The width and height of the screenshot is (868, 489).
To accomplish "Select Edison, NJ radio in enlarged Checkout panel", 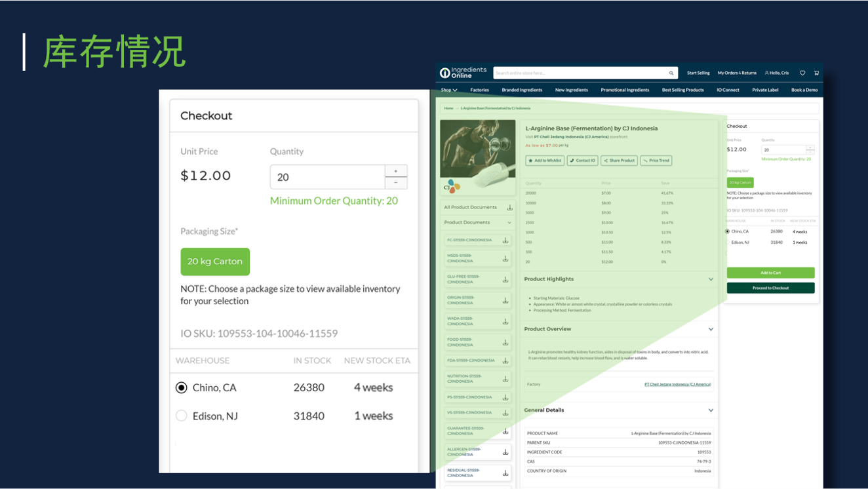I will 182,416.
